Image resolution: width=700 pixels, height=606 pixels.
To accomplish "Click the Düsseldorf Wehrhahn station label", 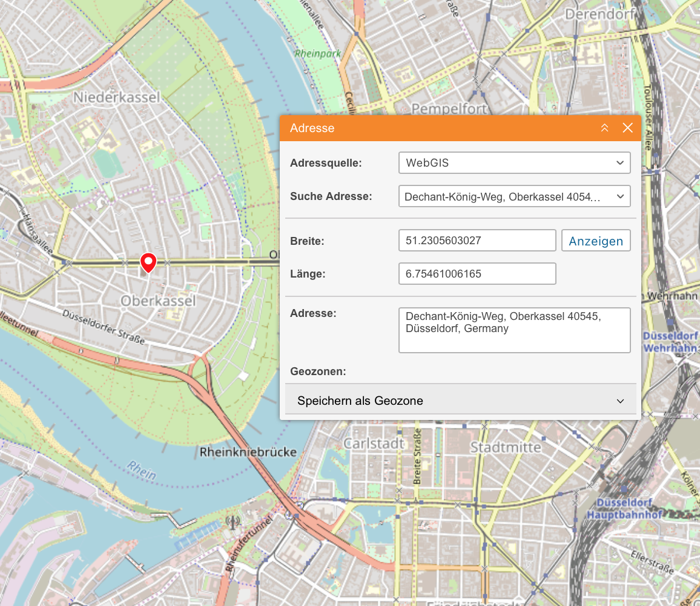I will pyautogui.click(x=670, y=342).
